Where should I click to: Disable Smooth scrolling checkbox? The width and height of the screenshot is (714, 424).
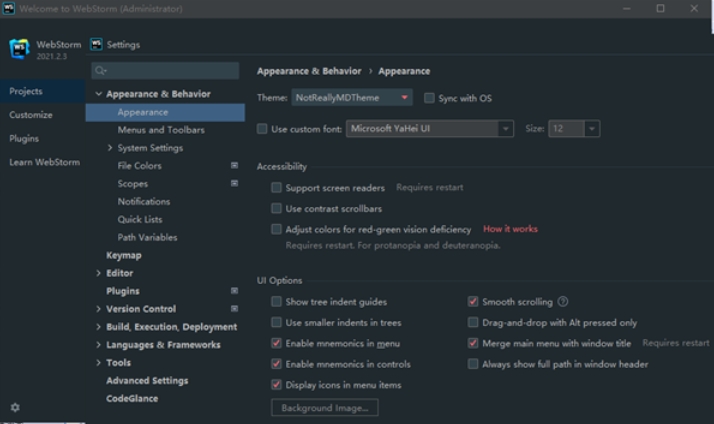473,301
